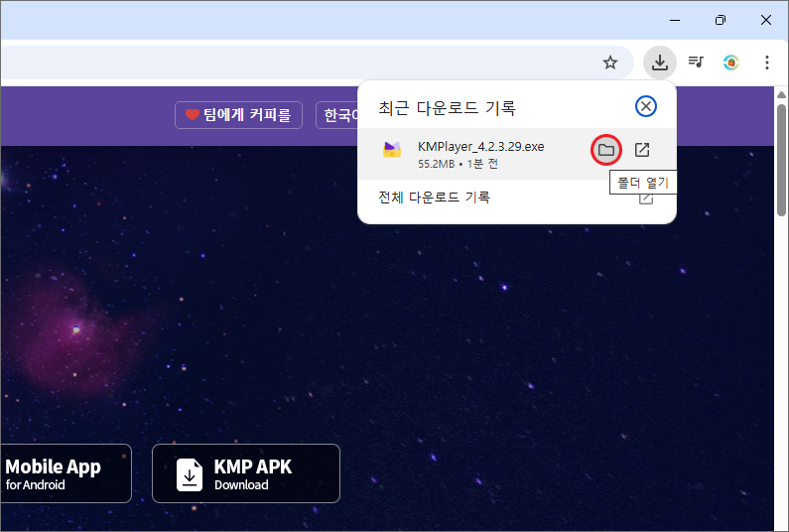Image resolution: width=789 pixels, height=532 pixels.
Task: Bookmark this page with the star icon
Action: [x=610, y=63]
